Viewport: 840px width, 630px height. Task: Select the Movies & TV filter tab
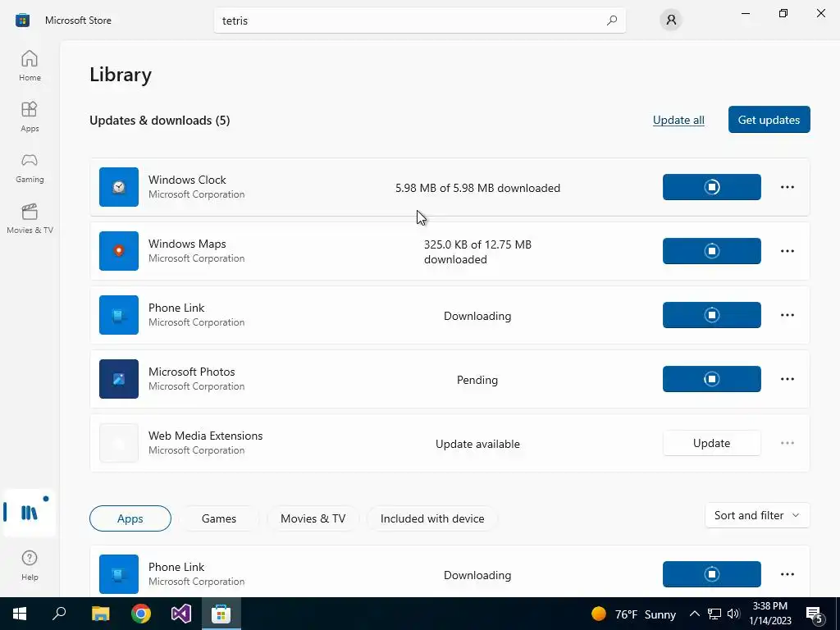(x=313, y=518)
